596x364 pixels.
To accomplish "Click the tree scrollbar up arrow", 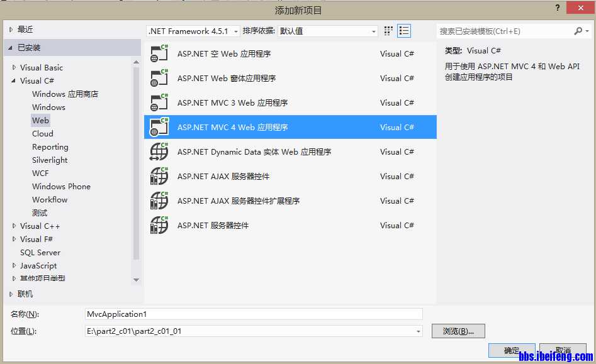I will [136, 62].
